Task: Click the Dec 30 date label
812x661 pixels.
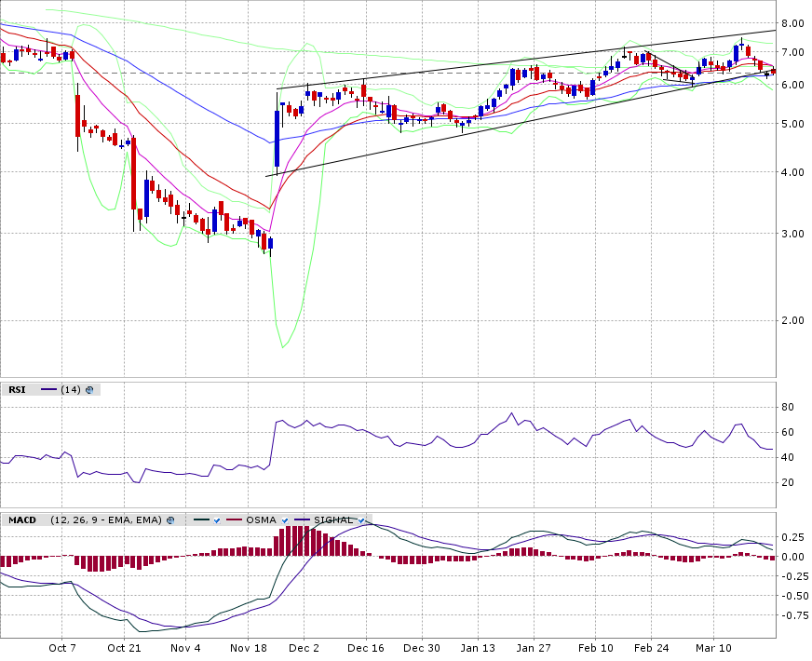Action: 422,648
